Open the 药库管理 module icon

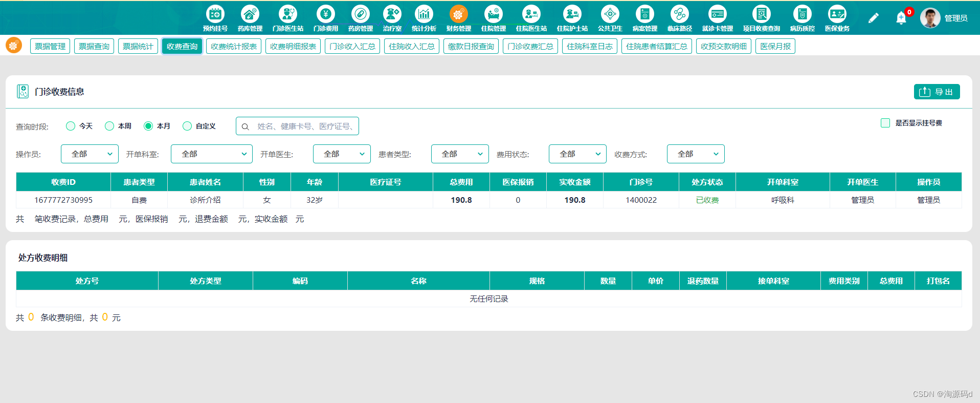250,14
